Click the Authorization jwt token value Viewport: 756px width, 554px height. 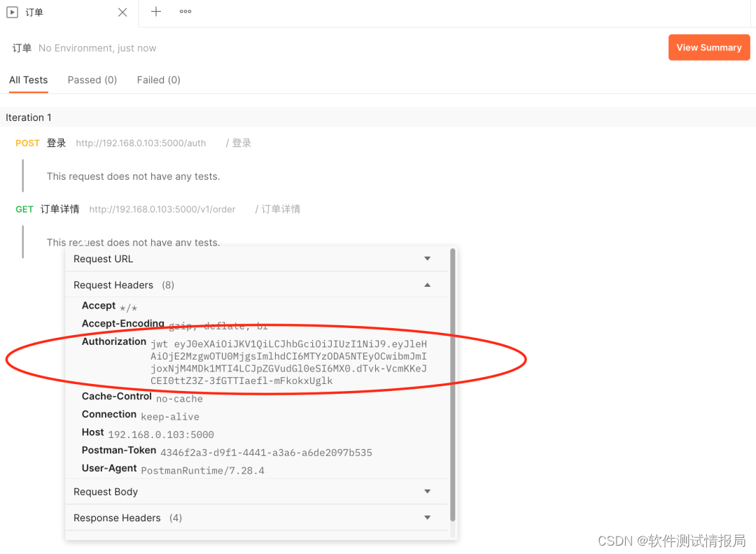click(289, 362)
